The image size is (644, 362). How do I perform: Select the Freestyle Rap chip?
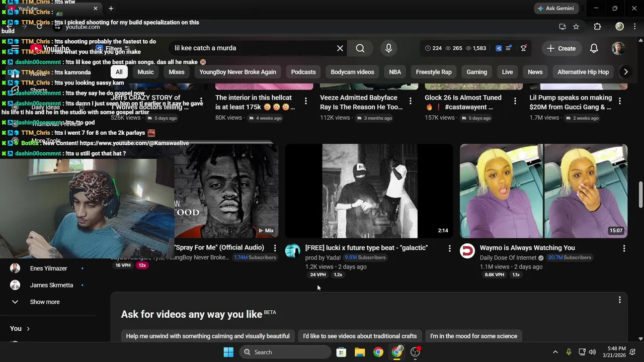point(434,72)
